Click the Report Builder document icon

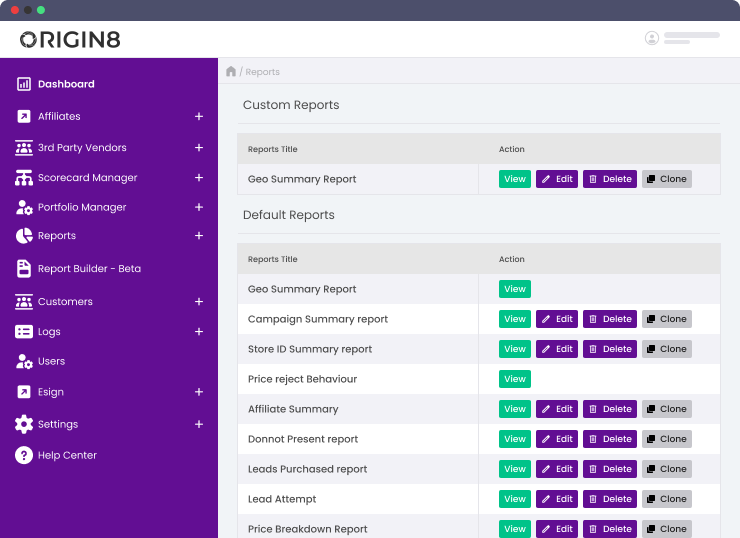(x=24, y=269)
